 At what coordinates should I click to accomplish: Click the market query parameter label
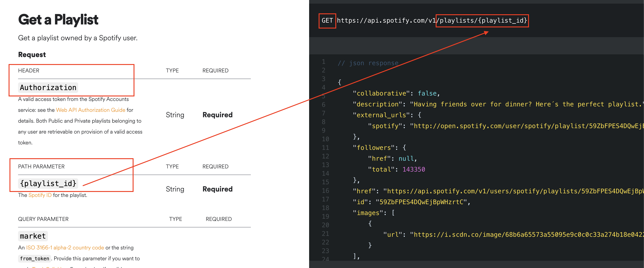coord(33,236)
